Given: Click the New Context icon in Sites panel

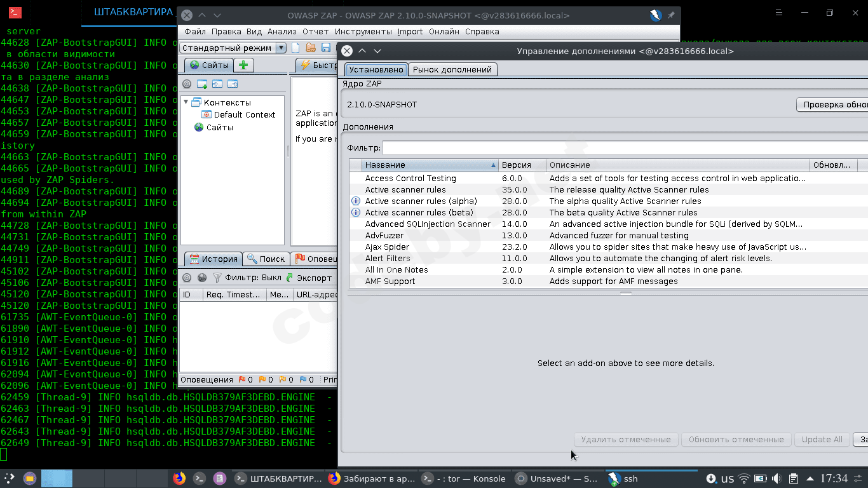Looking at the screenshot, I should 202,84.
